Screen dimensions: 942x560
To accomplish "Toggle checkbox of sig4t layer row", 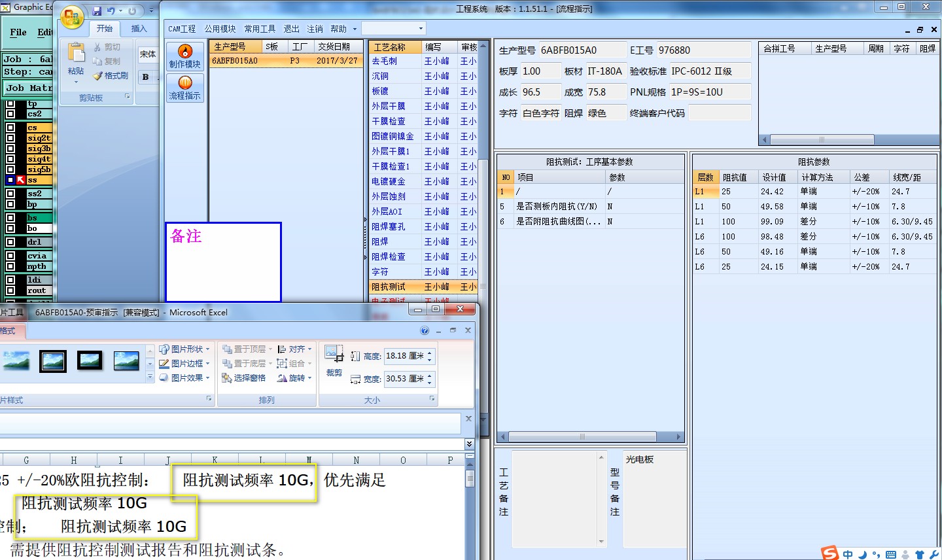I will click(x=10, y=159).
